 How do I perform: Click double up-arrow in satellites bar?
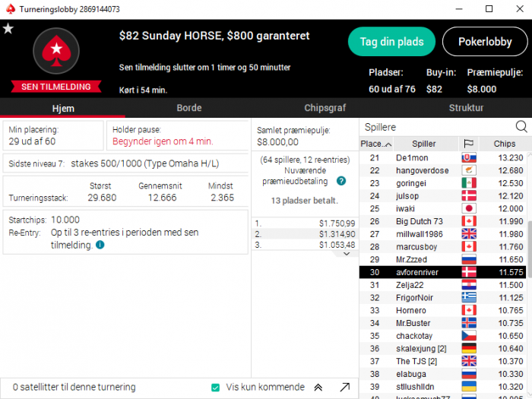click(318, 387)
